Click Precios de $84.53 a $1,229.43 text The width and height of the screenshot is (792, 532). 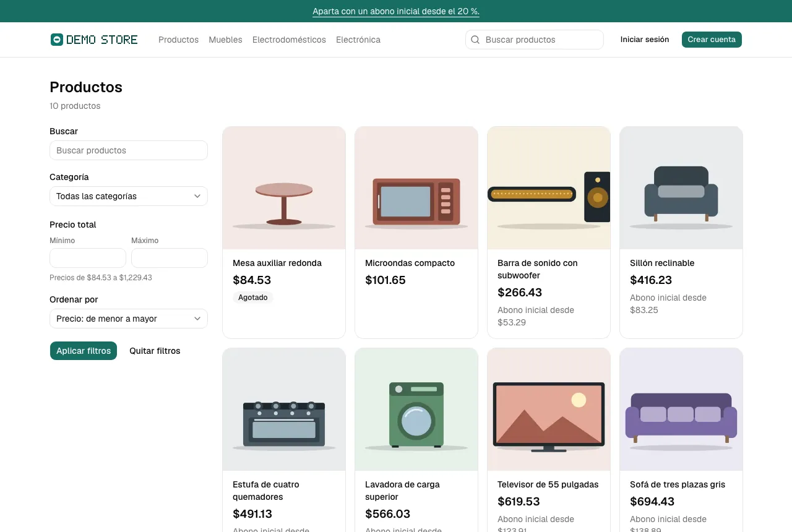(x=101, y=278)
